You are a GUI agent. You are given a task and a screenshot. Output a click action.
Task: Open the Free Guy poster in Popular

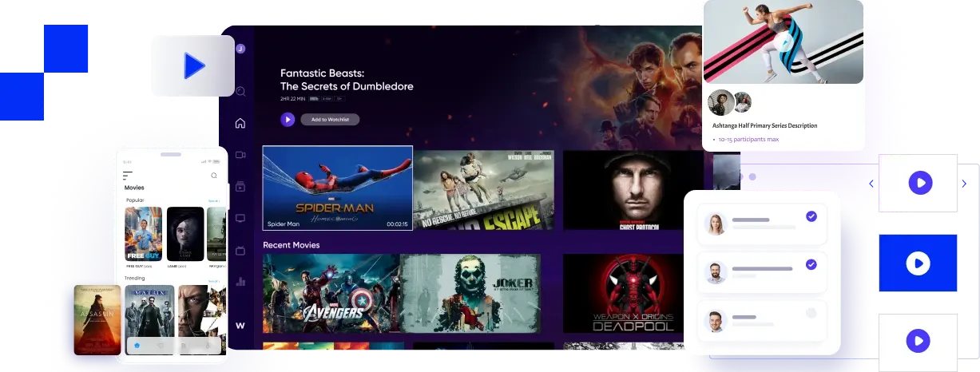coord(144,234)
